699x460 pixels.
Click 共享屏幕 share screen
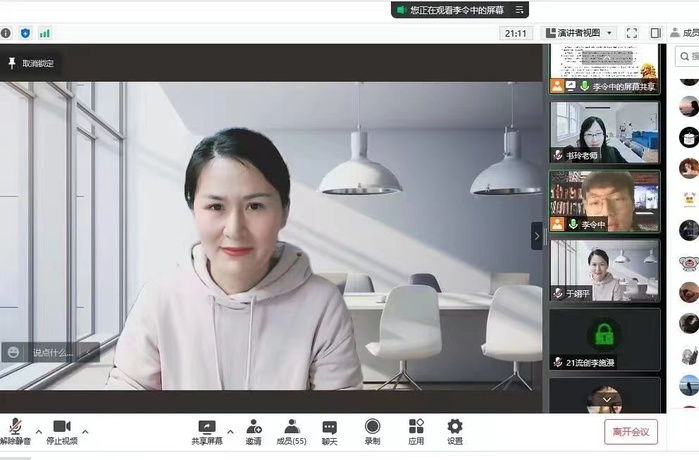[207, 432]
